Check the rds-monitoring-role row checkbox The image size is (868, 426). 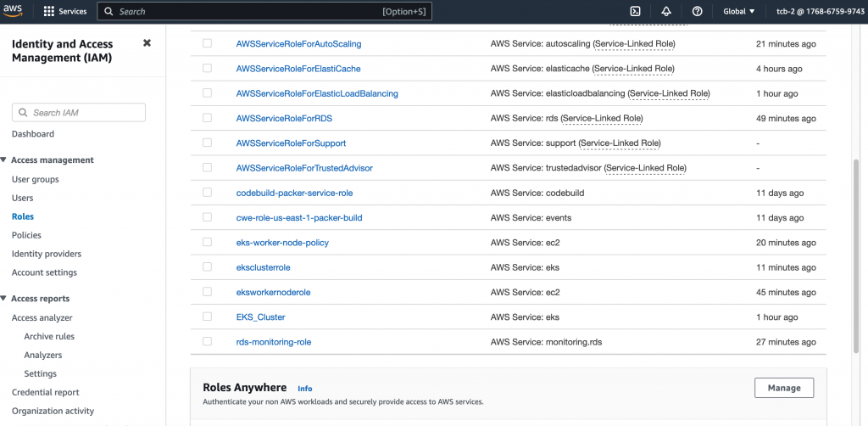[208, 342]
